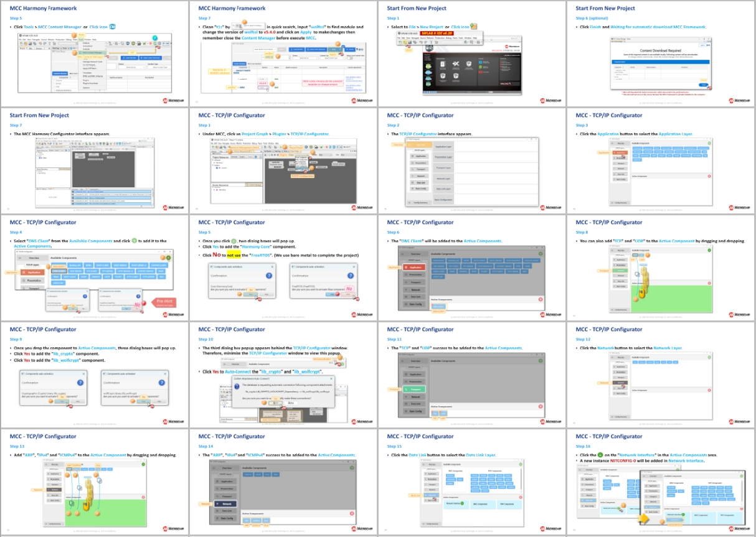Open the Start From New Project Step 7 slide
Screen dimensions: 756x537
[x=95, y=161]
